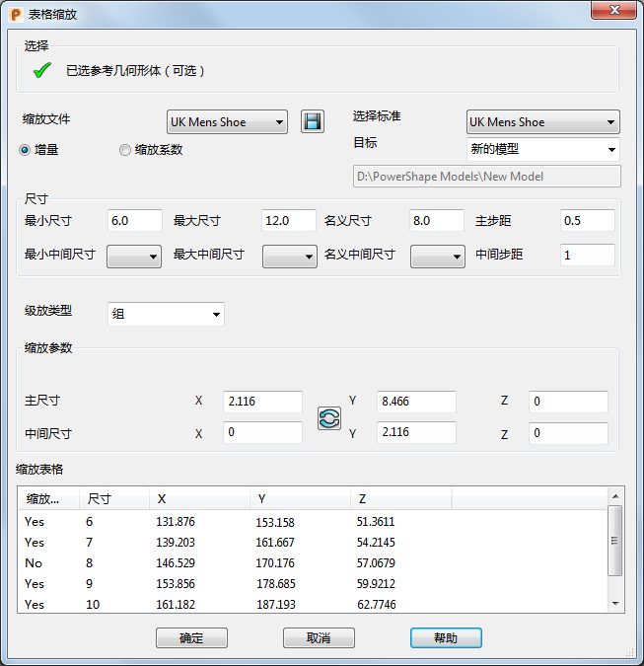Click the 最大尺寸 field with 12.0
Image resolution: width=644 pixels, height=666 pixels.
point(289,220)
